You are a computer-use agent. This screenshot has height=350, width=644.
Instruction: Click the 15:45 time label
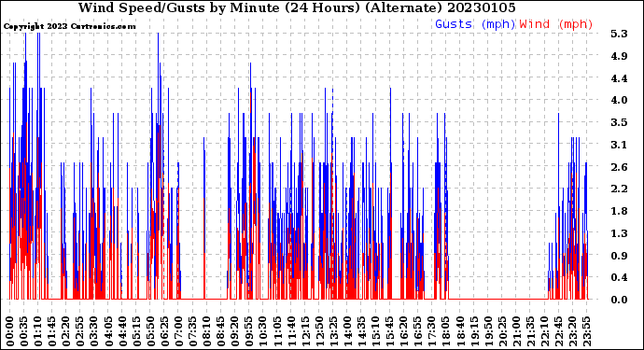point(389,331)
